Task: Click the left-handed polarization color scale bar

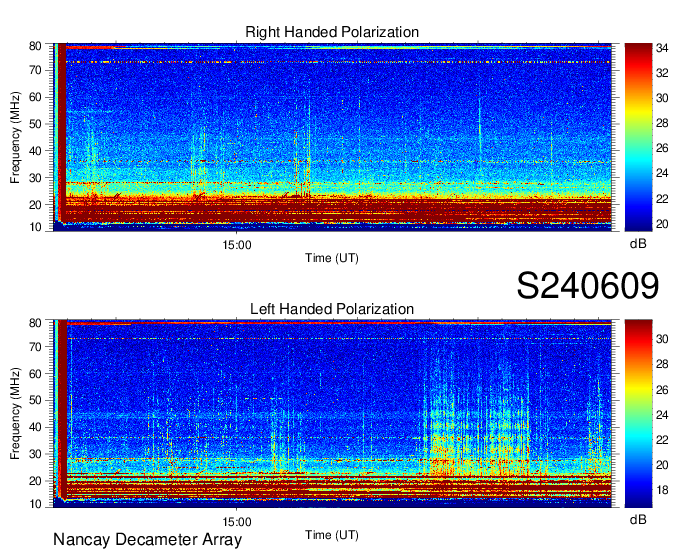Action: tap(638, 414)
